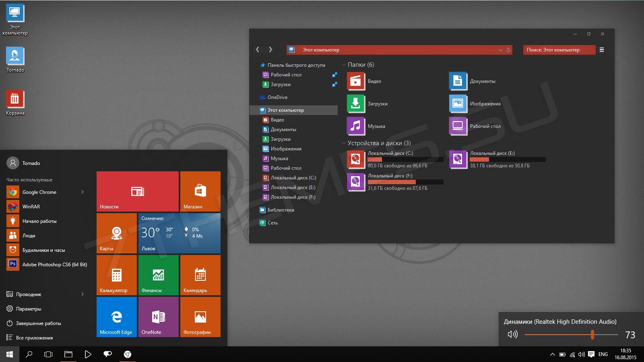Image resolution: width=644 pixels, height=362 pixels.
Task: Open Локальный диск (E:) drive icon
Action: (x=458, y=160)
